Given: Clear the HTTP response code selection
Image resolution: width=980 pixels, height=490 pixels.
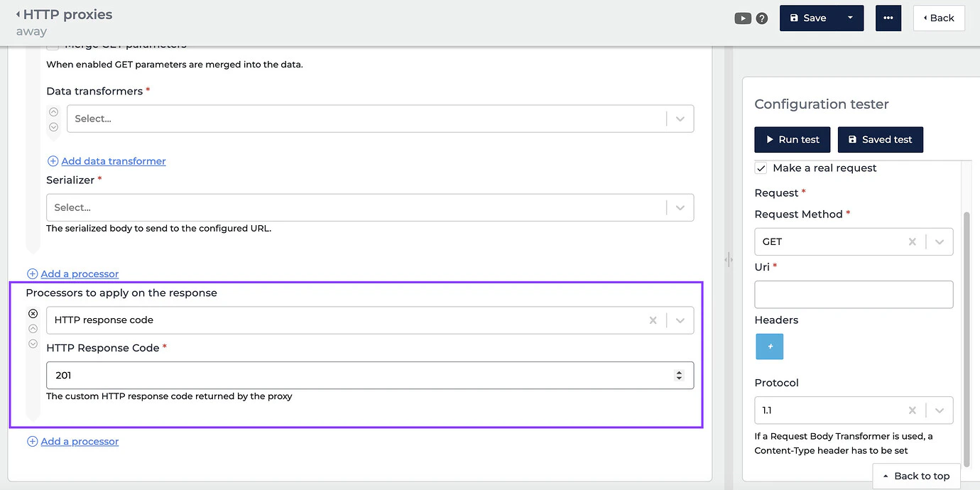Looking at the screenshot, I should 653,320.
